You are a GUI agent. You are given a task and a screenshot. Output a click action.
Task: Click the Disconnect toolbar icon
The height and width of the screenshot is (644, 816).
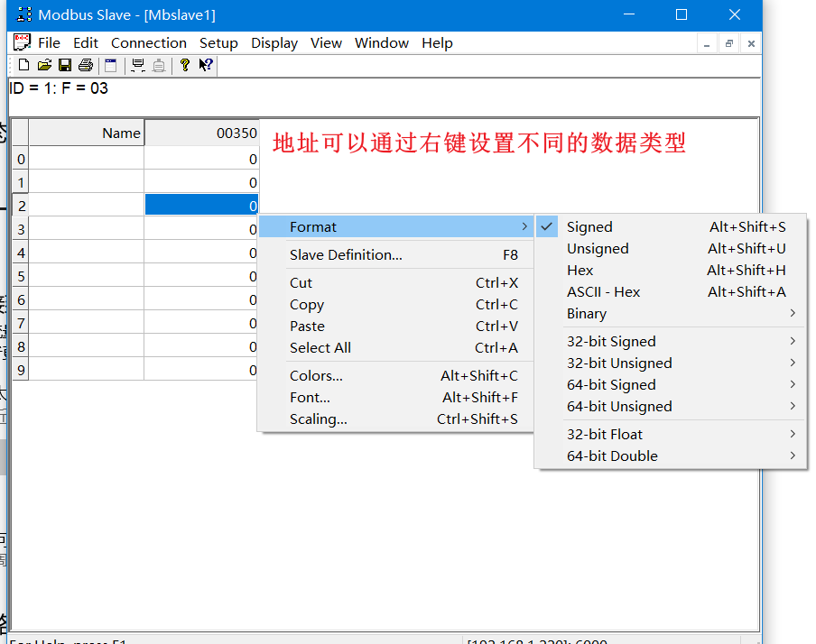[x=159, y=65]
